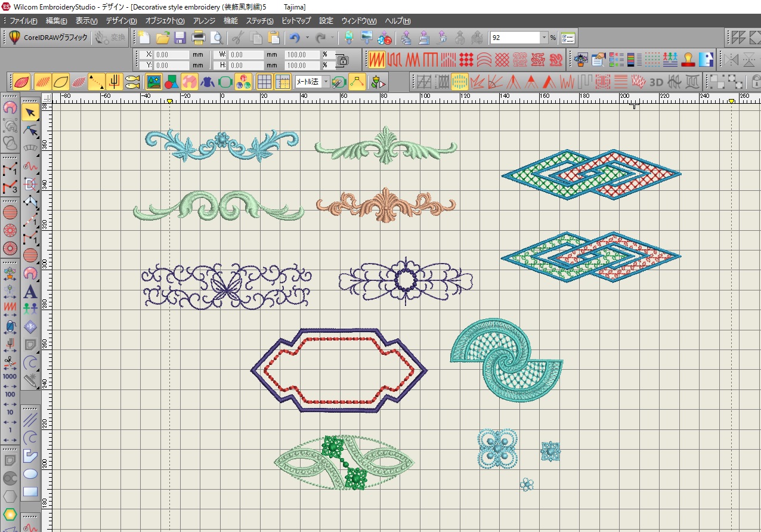The height and width of the screenshot is (532, 761).
Task: Select the Lettering A tool
Action: click(x=30, y=292)
